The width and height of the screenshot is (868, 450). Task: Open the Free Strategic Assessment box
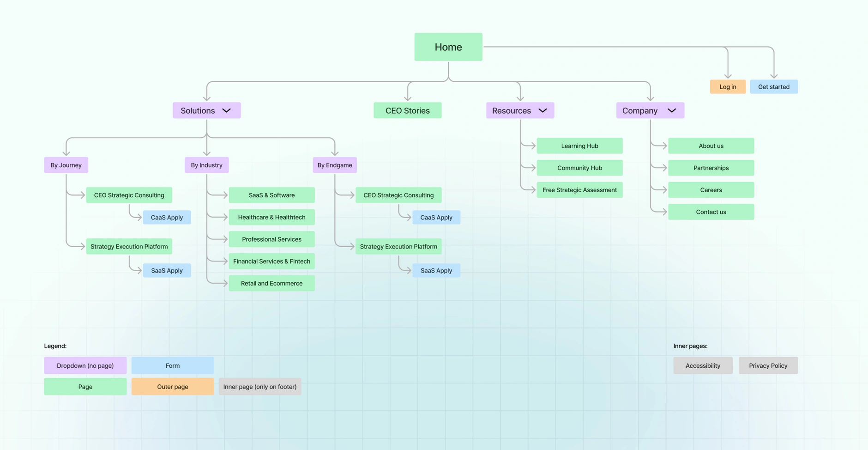pos(580,190)
